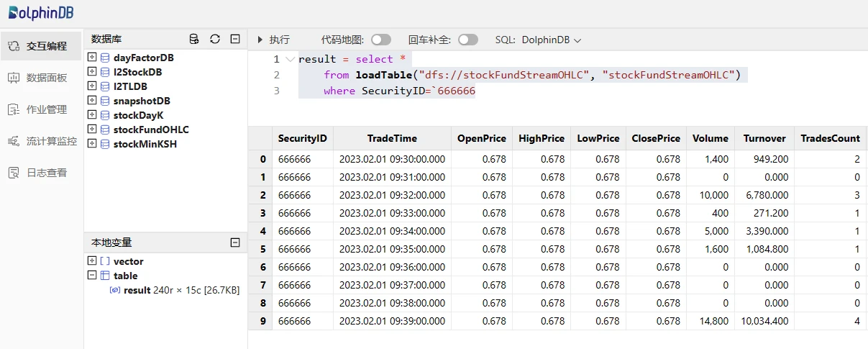868x349 pixels.
Task: Collapse the 数据库 panel with minus icon
Action: point(235,39)
